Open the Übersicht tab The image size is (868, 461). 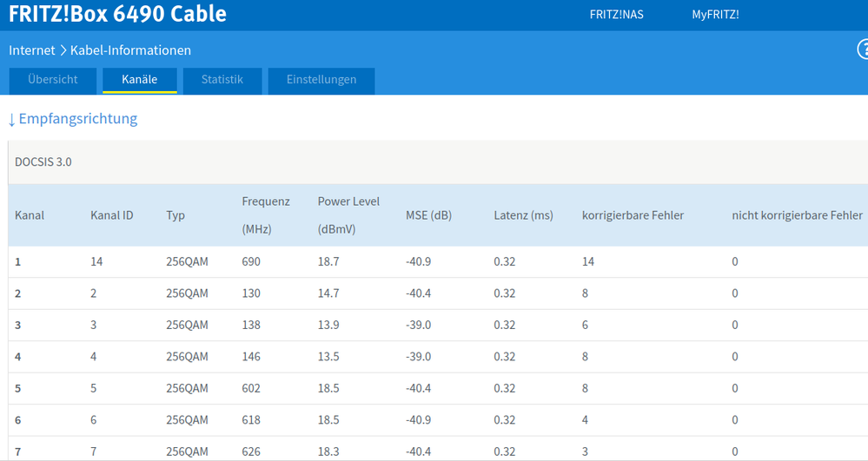coord(52,80)
